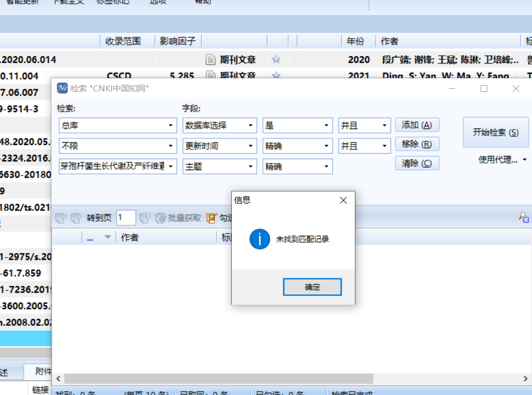Select the row with 5630-20180
Screen dimensions: 532x395
(26, 175)
